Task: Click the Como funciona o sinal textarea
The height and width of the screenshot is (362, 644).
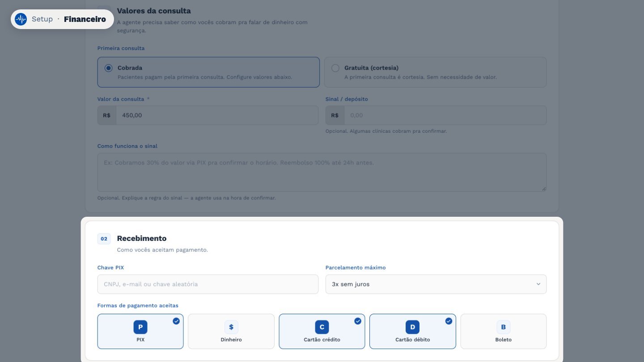Action: (322, 173)
